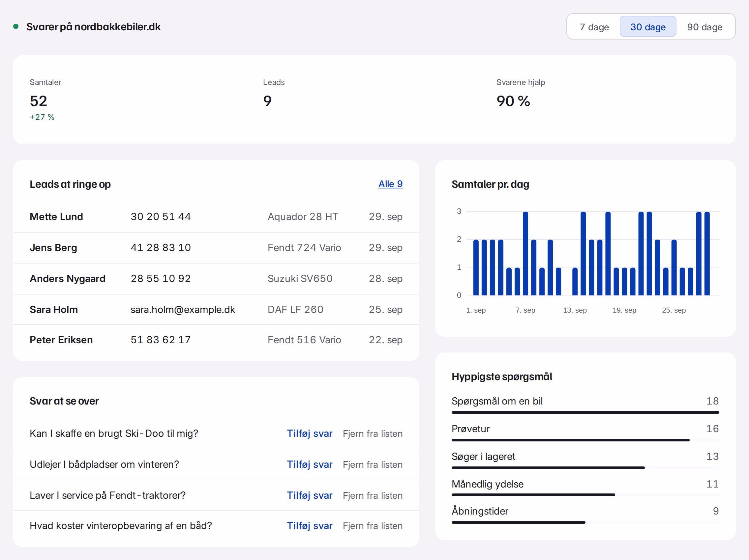The image size is (749, 560).
Task: Switch to the 30 dage period
Action: [648, 27]
